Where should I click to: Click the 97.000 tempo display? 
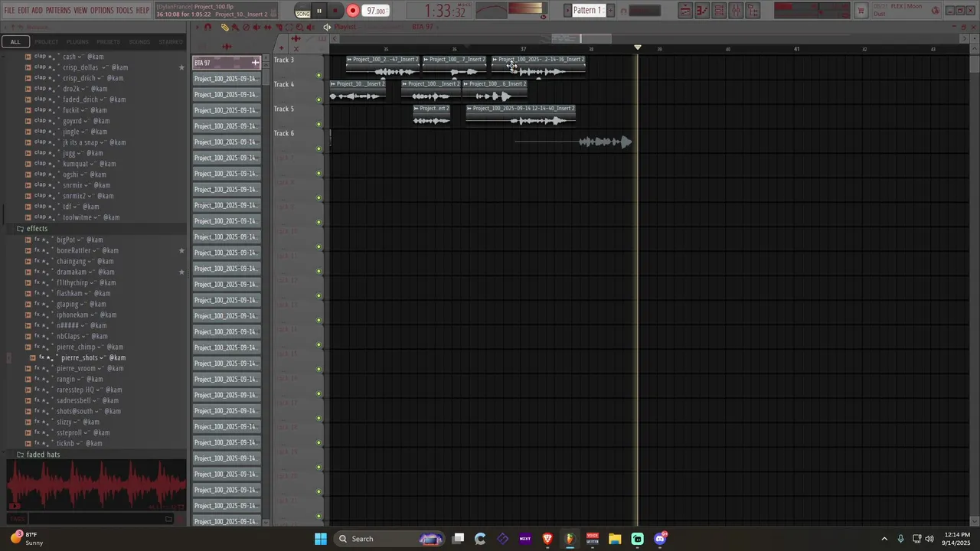tap(376, 11)
